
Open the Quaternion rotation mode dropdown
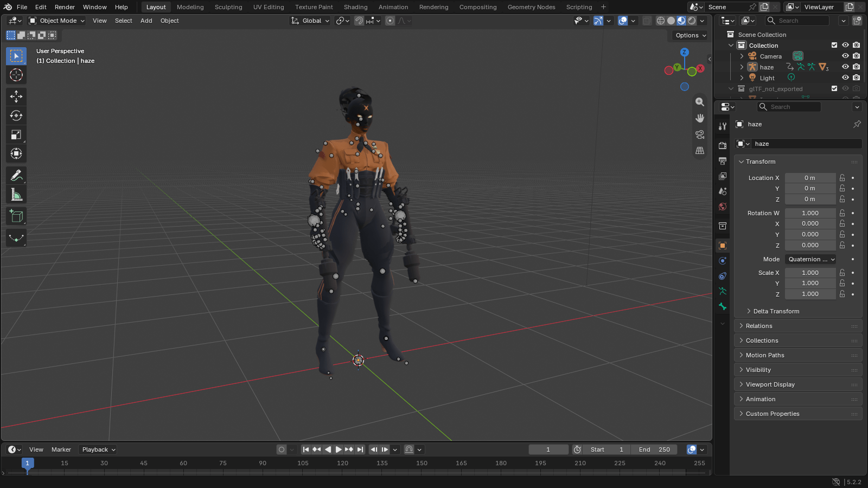point(810,259)
